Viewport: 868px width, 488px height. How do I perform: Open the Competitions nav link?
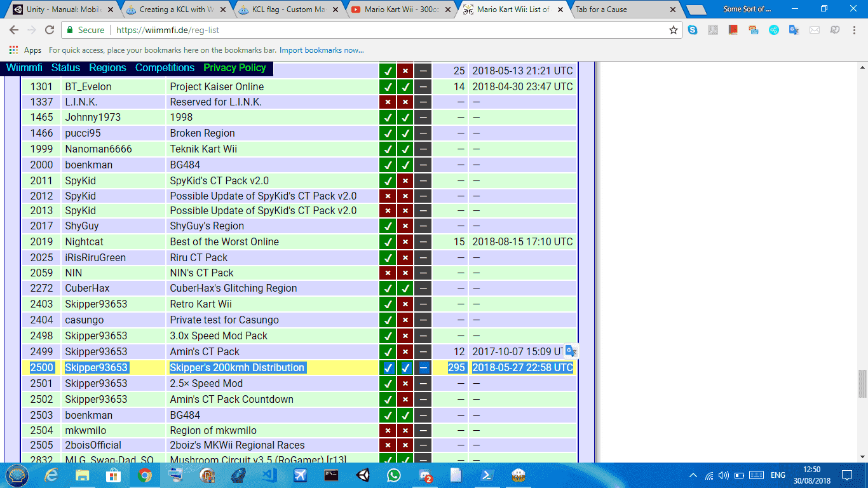(165, 67)
